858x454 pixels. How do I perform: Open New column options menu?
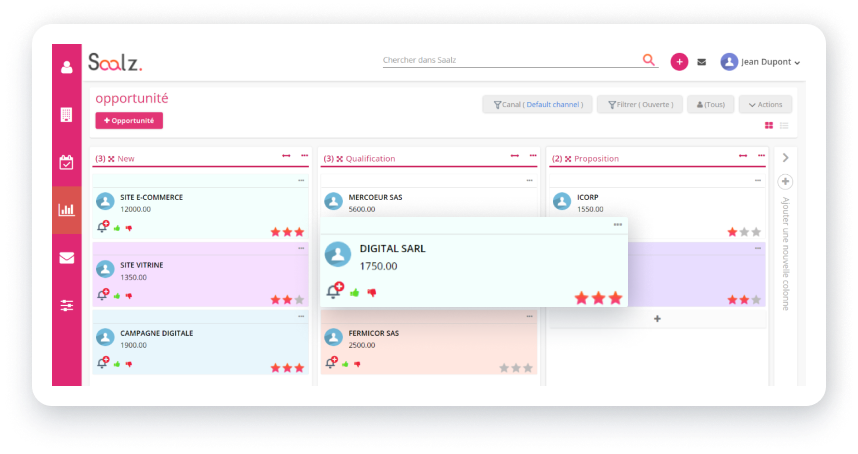(x=304, y=156)
